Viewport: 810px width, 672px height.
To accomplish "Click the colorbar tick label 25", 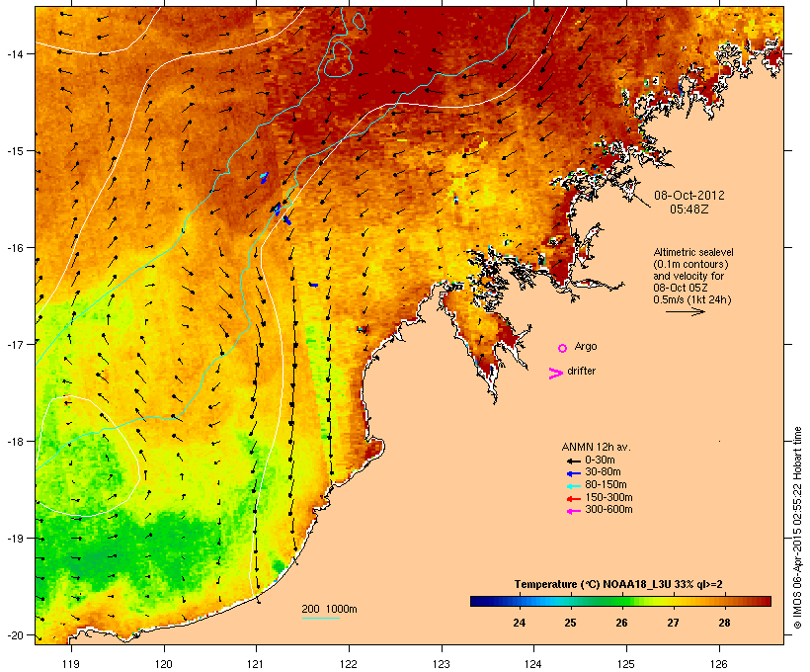I will tap(570, 623).
